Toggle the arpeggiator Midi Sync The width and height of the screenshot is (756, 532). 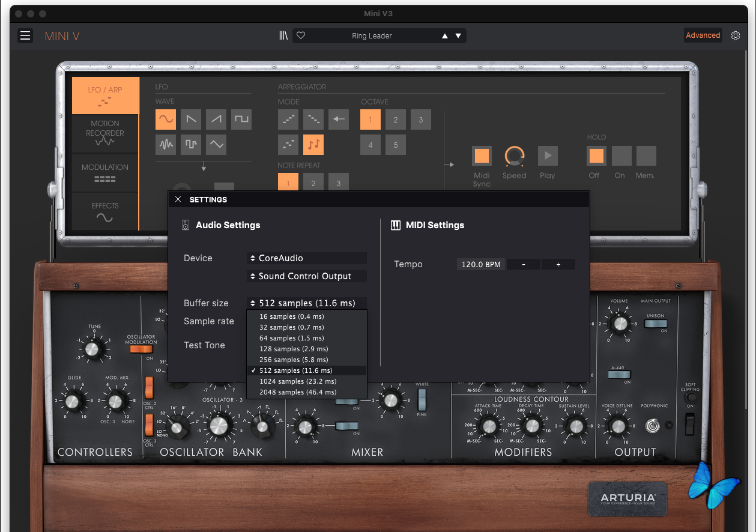pos(482,156)
